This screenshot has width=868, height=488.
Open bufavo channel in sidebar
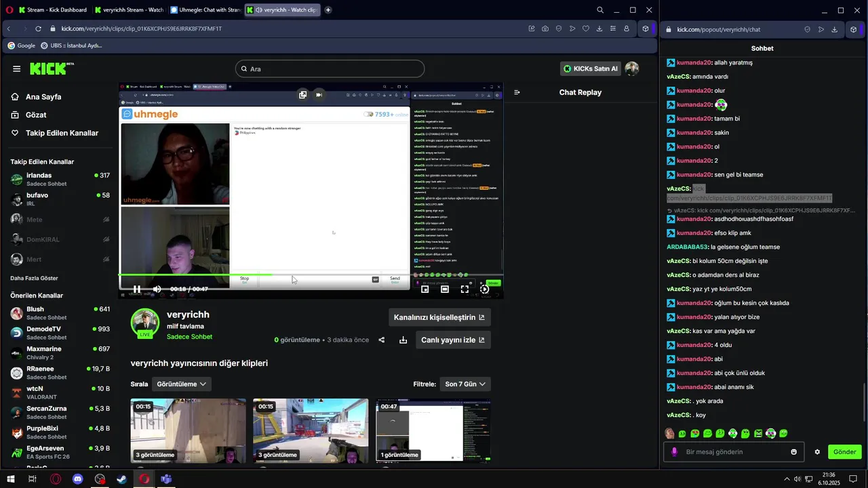[x=60, y=199]
